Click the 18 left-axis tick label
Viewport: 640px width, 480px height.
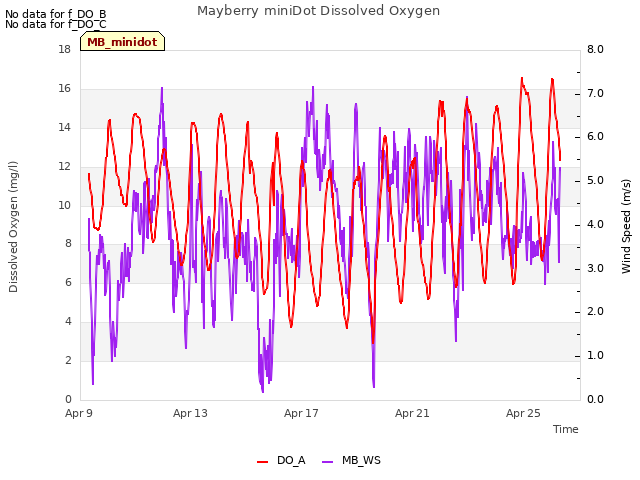pos(64,49)
